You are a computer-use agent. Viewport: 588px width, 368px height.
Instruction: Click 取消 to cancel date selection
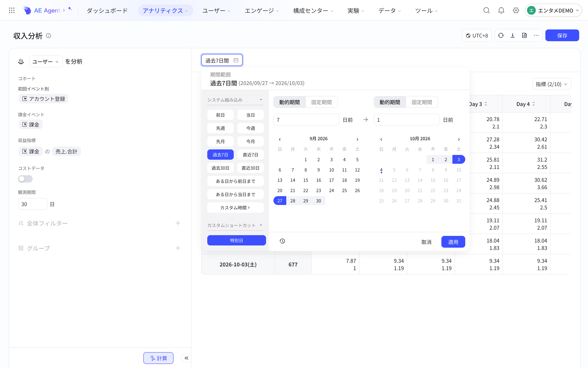pyautogui.click(x=426, y=242)
